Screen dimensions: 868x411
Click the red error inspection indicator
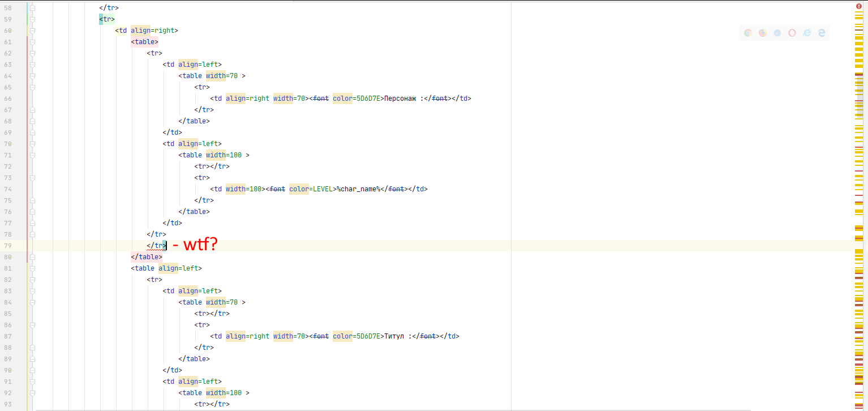tap(859, 6)
